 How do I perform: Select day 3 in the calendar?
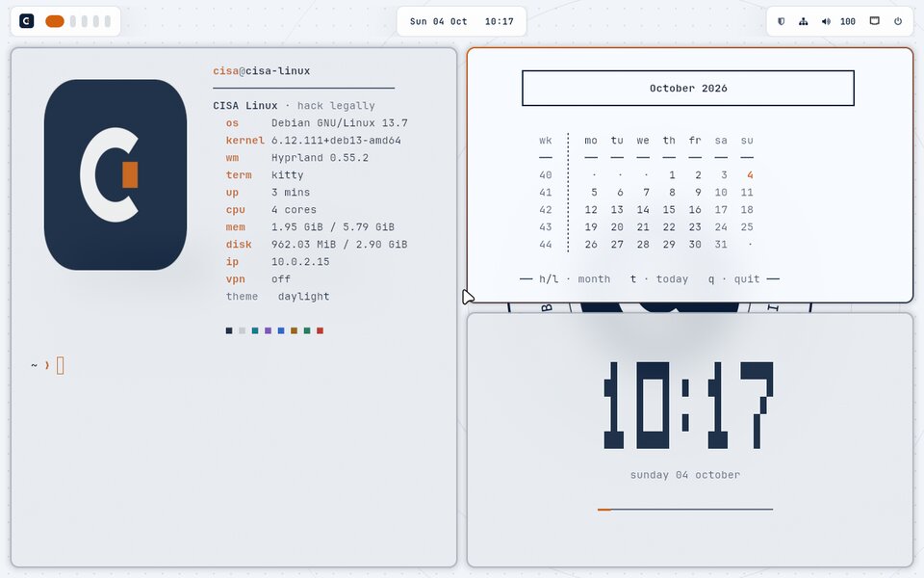(724, 175)
